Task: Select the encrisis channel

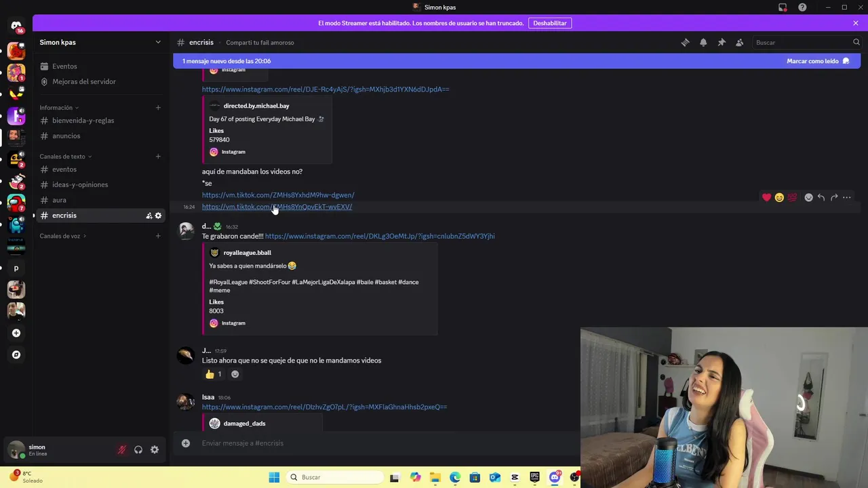Action: [100, 216]
